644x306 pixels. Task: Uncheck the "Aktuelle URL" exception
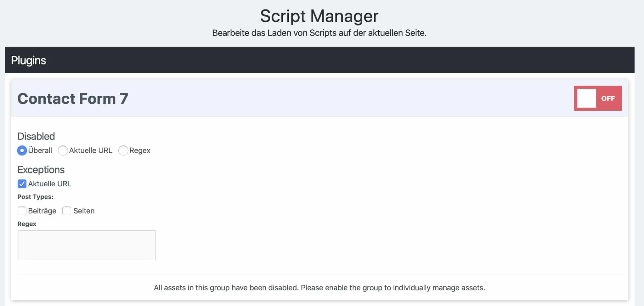click(22, 184)
